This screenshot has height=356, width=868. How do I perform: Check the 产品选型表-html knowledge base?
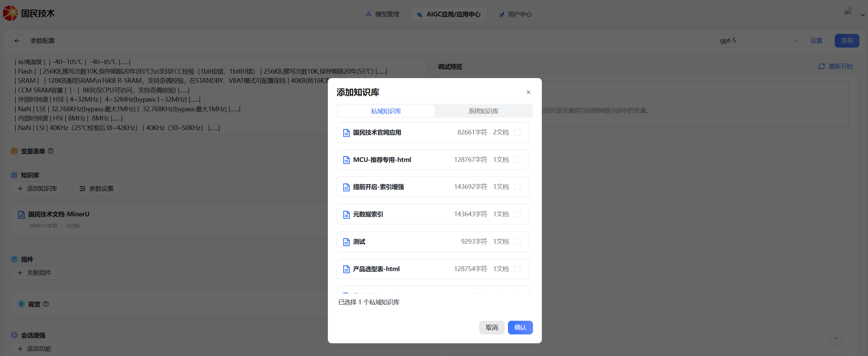(517, 269)
